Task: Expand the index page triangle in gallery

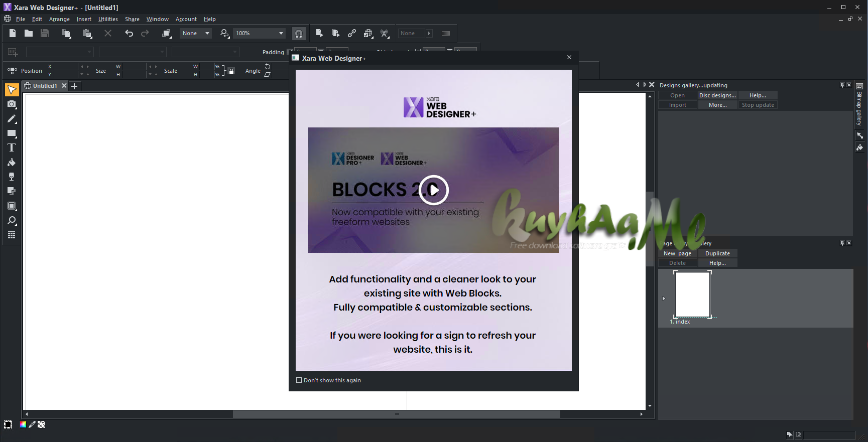Action: pos(664,299)
